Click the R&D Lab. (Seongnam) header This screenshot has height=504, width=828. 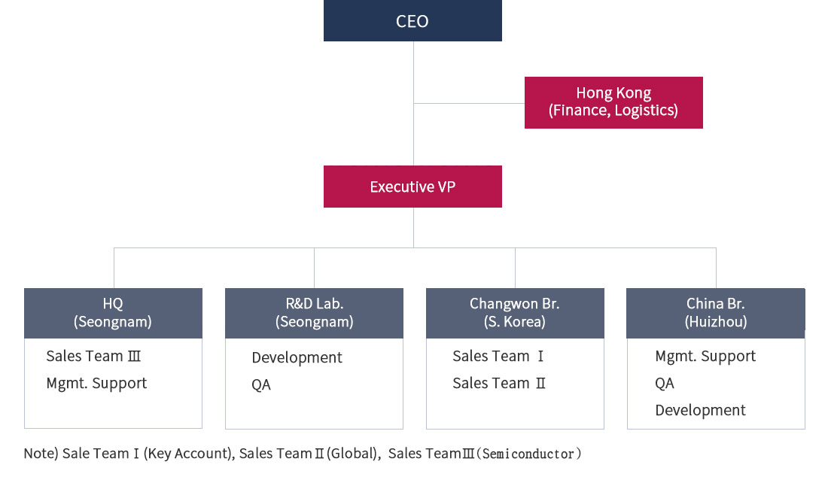[x=314, y=313]
